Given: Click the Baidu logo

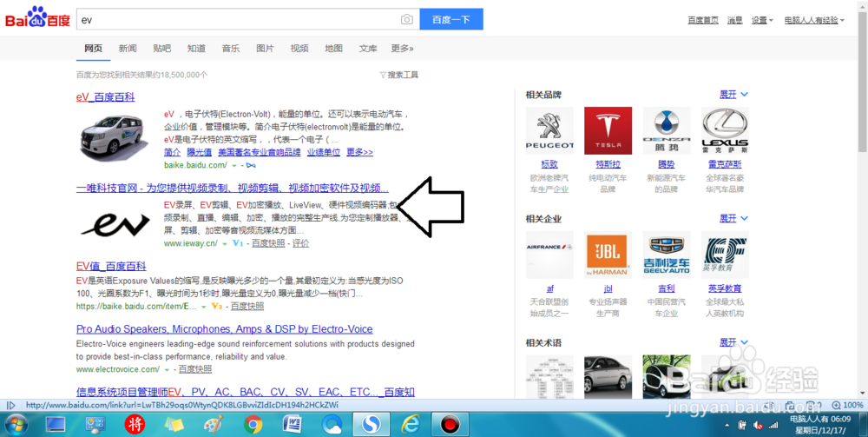Looking at the screenshot, I should [37, 19].
